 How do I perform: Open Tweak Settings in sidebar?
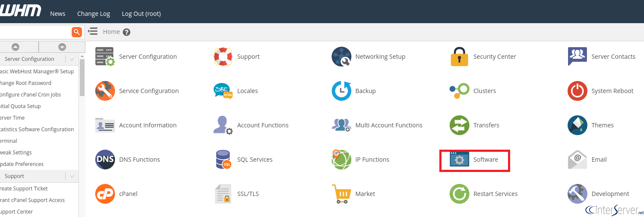pyautogui.click(x=16, y=153)
